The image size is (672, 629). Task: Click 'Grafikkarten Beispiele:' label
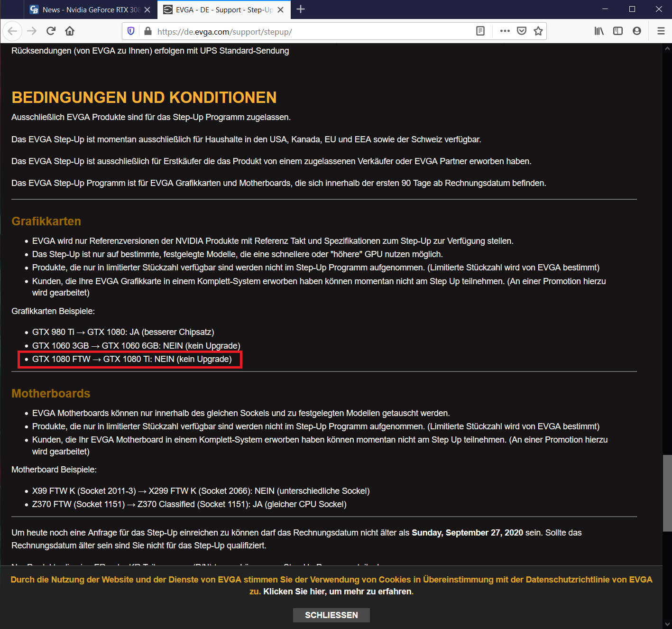point(53,311)
